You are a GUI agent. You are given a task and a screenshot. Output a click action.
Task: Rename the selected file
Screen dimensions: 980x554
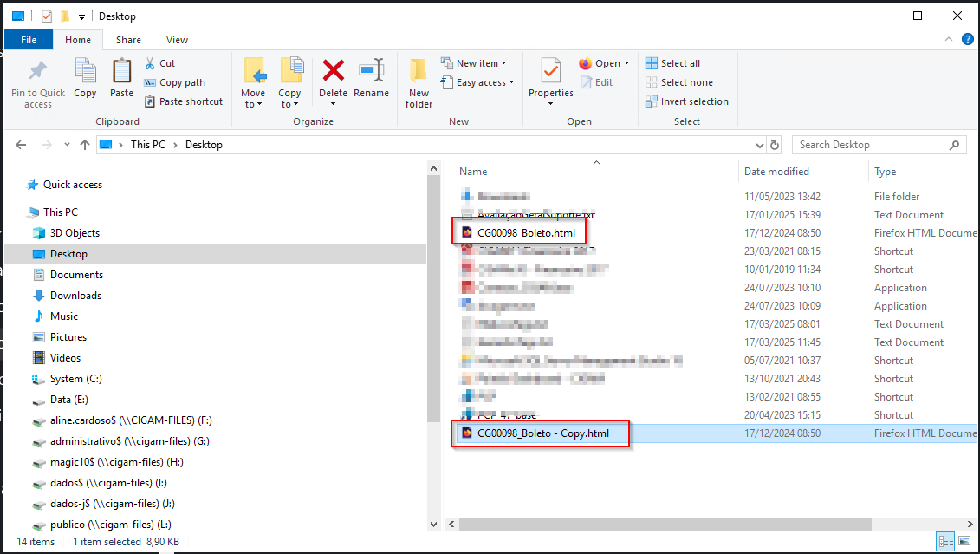pyautogui.click(x=371, y=79)
